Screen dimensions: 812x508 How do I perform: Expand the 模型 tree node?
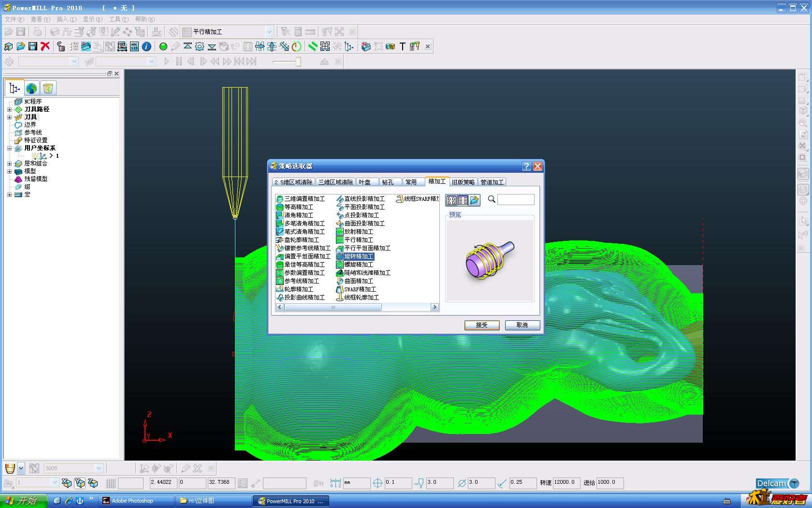tap(9, 171)
